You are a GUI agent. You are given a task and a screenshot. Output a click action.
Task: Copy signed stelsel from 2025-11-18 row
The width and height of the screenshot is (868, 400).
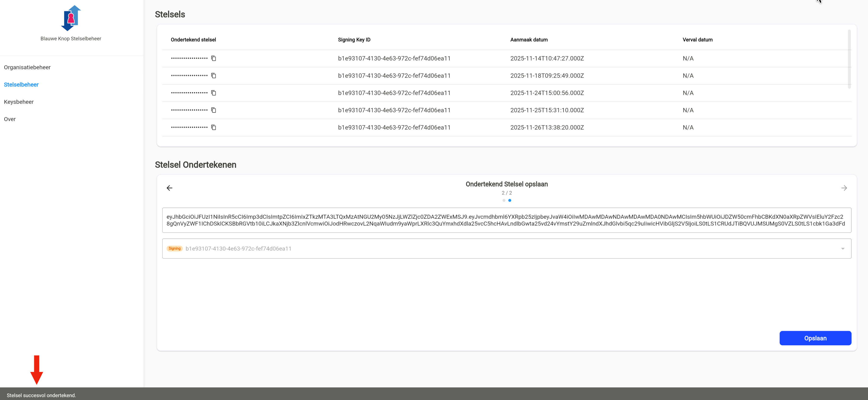click(x=213, y=76)
